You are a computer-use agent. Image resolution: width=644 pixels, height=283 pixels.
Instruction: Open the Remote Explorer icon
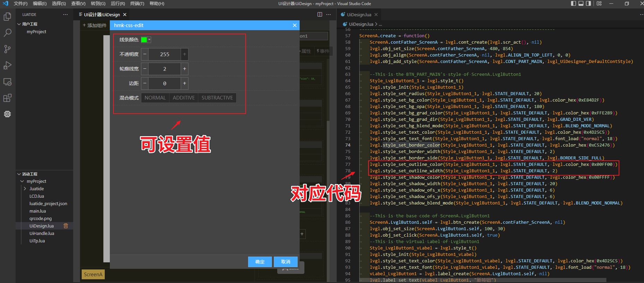[x=7, y=82]
